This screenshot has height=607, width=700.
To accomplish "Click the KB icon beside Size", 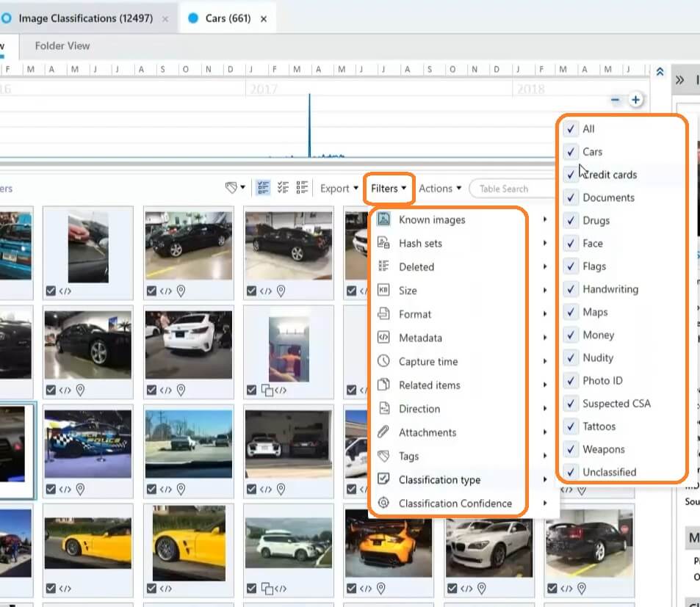I will tap(383, 290).
